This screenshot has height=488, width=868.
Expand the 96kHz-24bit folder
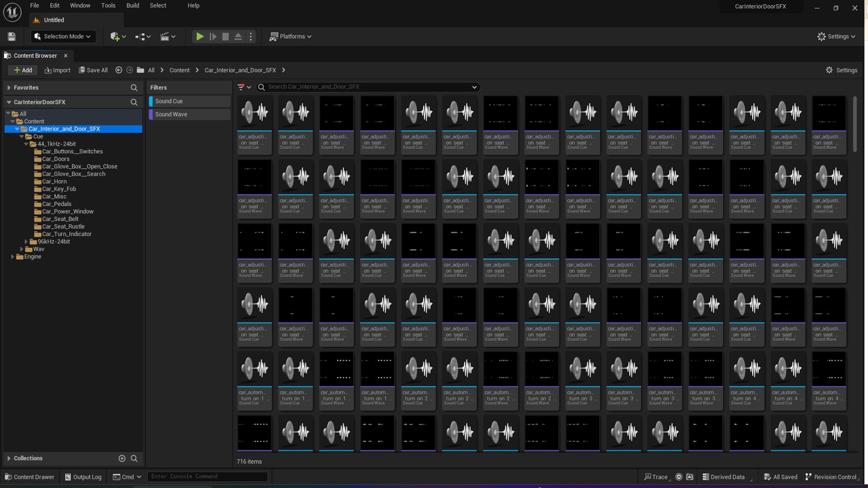(26, 241)
